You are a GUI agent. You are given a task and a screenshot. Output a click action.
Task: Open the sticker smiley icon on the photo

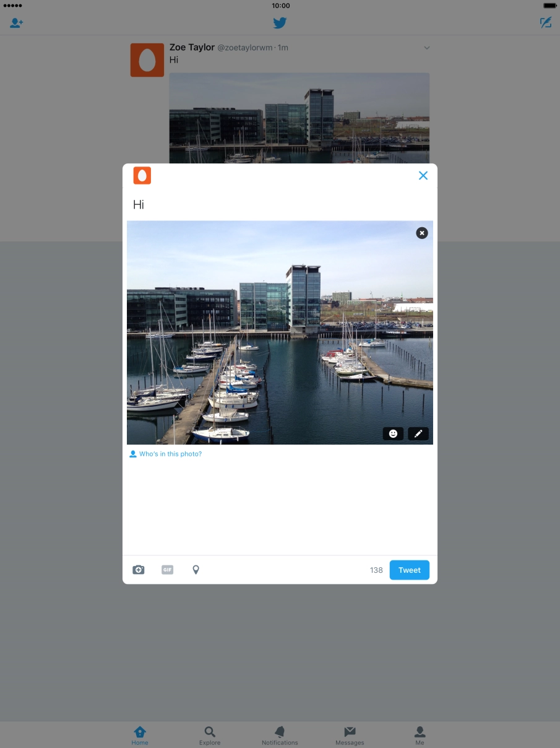(x=393, y=433)
